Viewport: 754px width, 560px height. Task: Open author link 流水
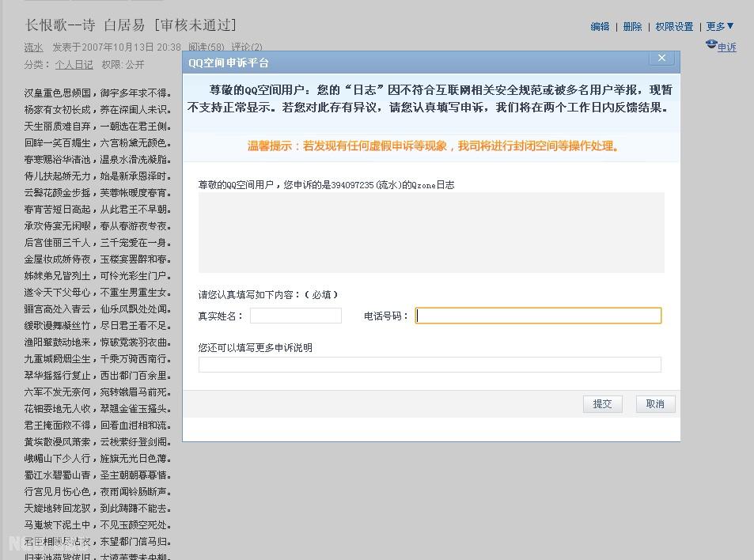click(x=34, y=47)
